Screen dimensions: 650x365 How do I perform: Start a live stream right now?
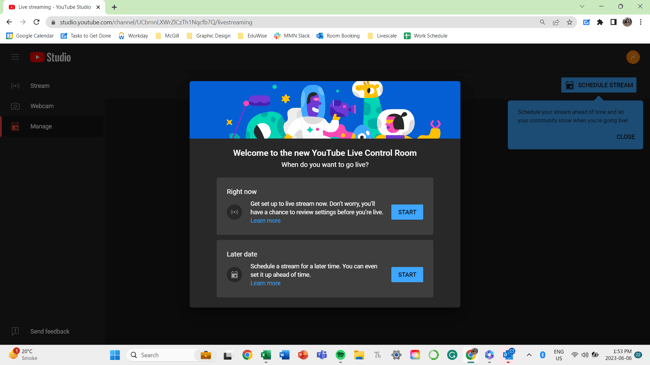(407, 212)
